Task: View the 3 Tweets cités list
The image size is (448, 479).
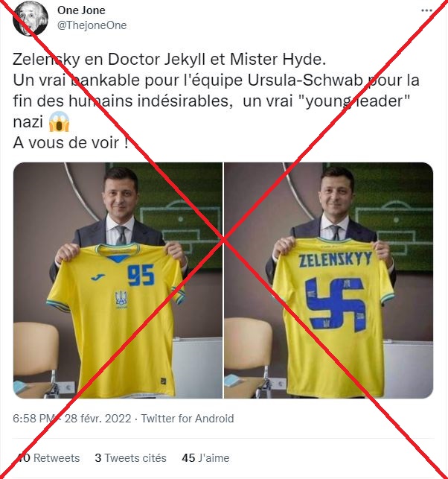Action: pyautogui.click(x=130, y=457)
